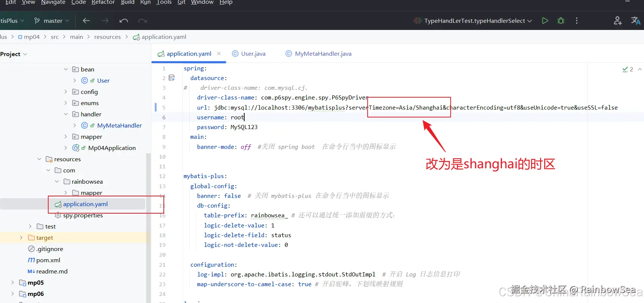Collapse the resources folder node

point(39,159)
